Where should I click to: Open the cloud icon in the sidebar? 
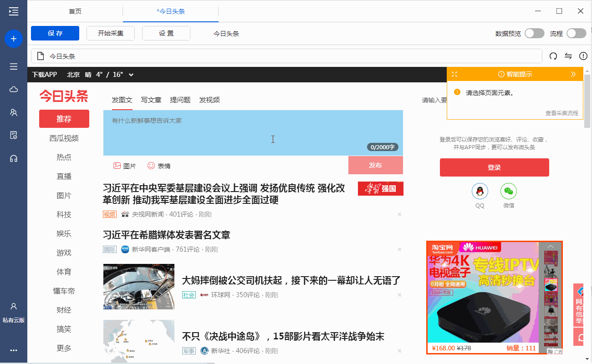click(14, 89)
